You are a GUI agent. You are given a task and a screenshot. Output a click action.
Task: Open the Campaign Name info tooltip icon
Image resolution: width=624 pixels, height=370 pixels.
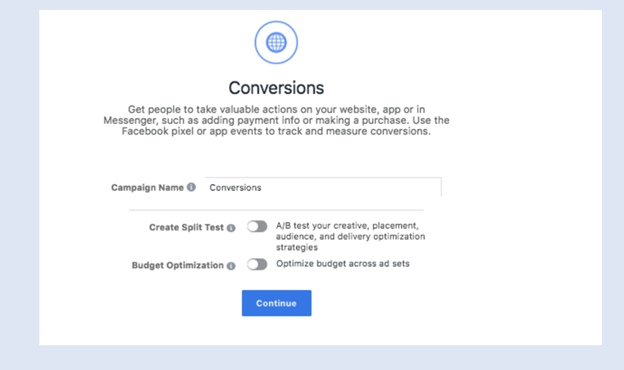pos(191,187)
